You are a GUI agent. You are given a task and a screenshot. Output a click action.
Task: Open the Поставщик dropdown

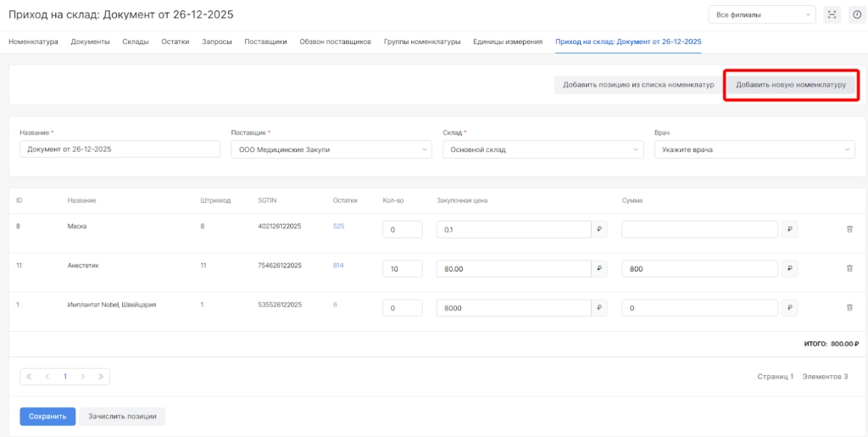tap(331, 149)
